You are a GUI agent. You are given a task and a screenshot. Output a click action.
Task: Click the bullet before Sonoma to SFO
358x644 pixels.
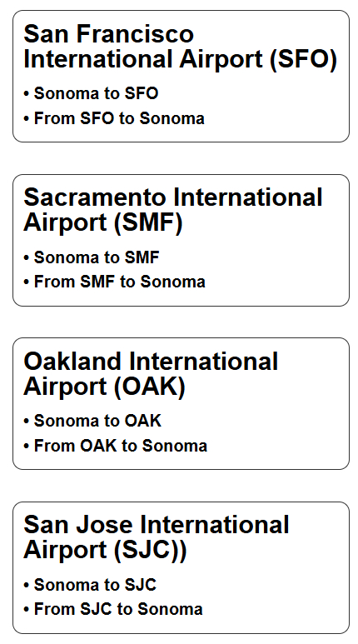(27, 94)
